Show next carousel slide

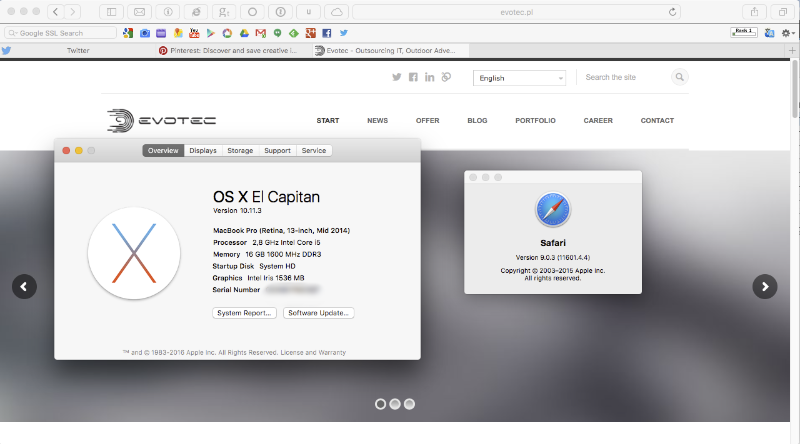(765, 287)
